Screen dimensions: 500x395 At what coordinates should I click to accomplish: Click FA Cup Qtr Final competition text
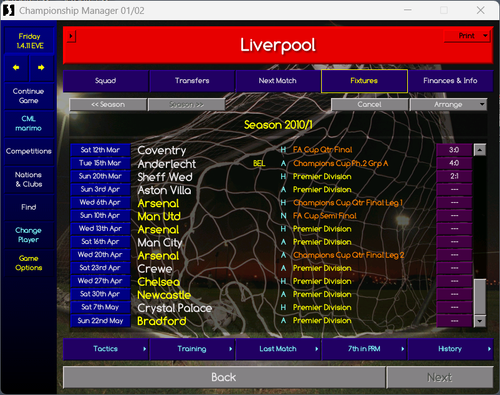click(x=323, y=150)
